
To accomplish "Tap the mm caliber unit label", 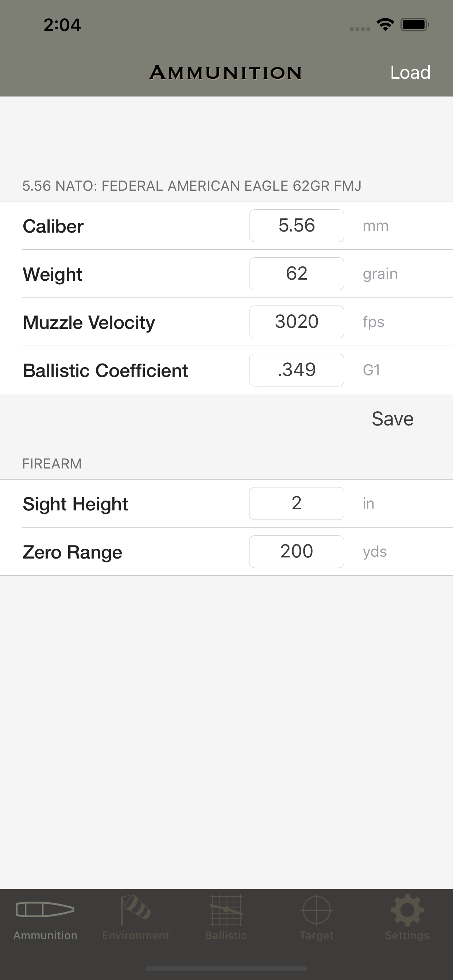I will pyautogui.click(x=375, y=226).
